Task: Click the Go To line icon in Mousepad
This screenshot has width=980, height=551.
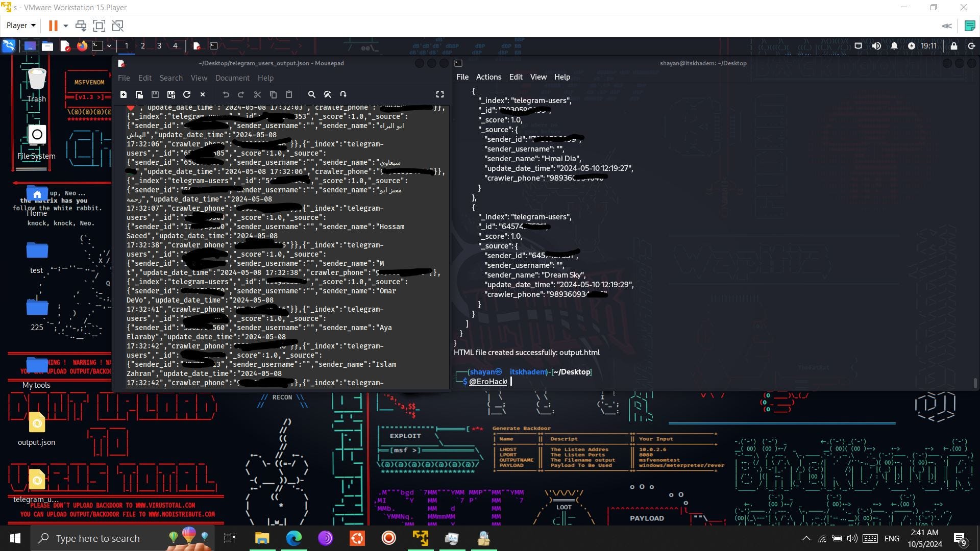Action: (x=344, y=94)
